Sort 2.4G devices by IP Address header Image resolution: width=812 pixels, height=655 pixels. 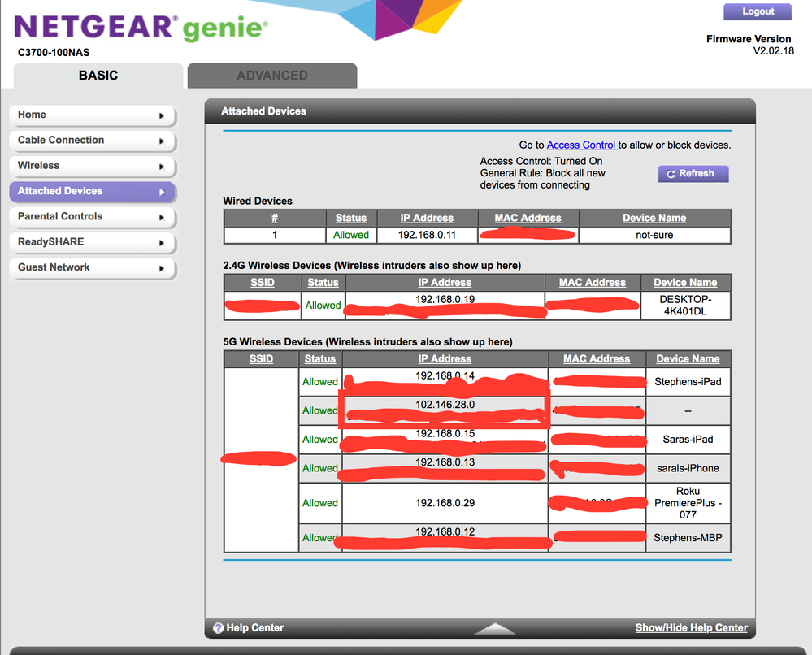coord(445,282)
